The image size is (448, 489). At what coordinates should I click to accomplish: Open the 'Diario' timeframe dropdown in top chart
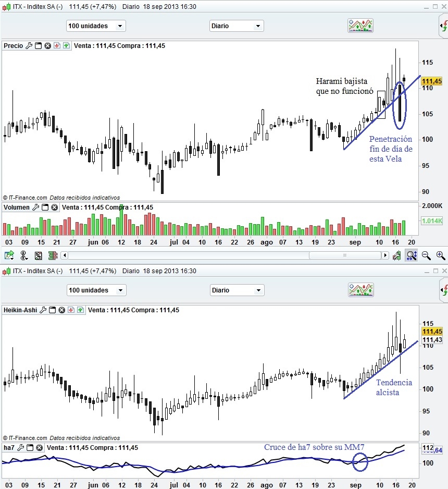237,26
